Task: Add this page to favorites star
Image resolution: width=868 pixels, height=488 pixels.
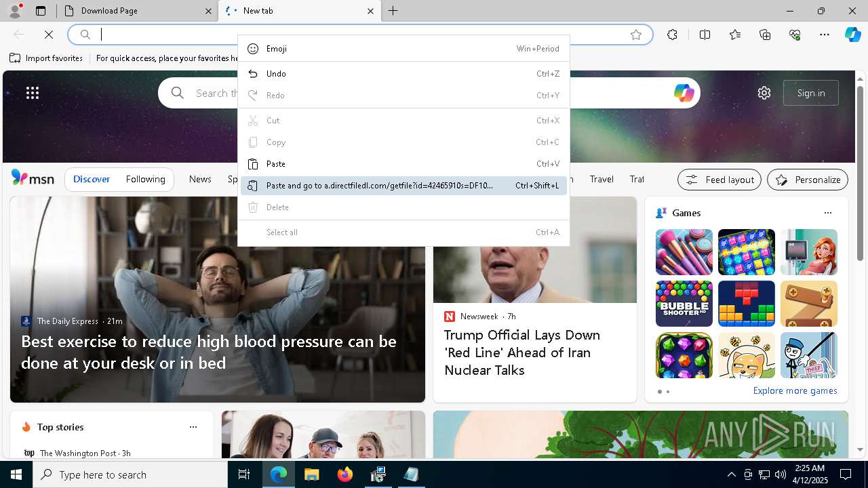Action: pyautogui.click(x=636, y=35)
